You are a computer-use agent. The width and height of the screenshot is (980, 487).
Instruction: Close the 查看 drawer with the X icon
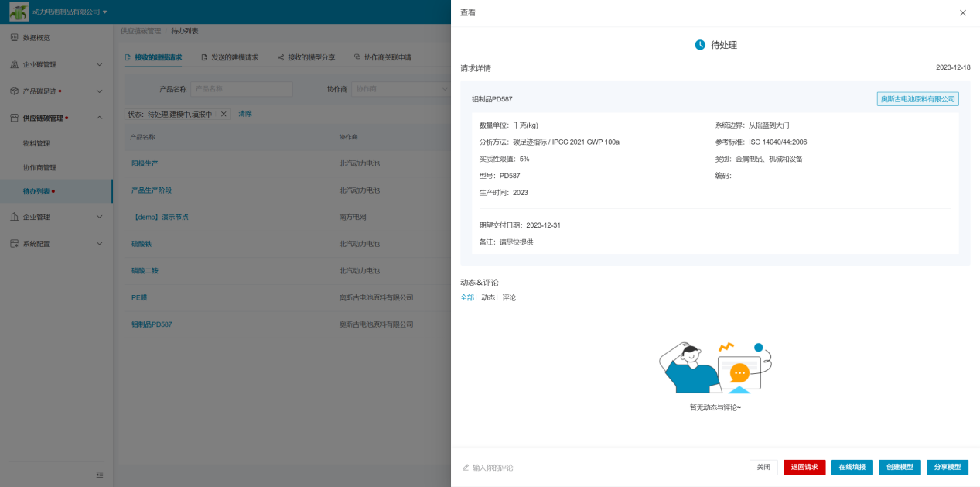point(962,13)
